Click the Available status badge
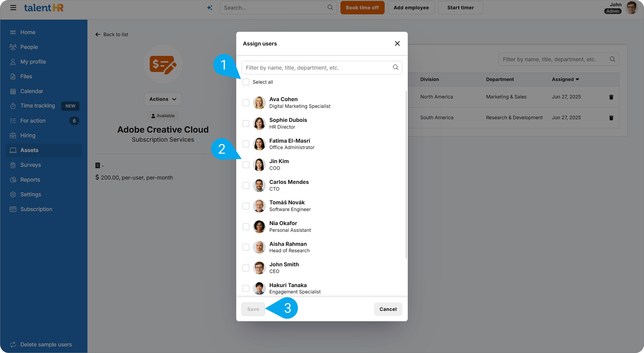The height and width of the screenshot is (353, 644). tap(163, 116)
